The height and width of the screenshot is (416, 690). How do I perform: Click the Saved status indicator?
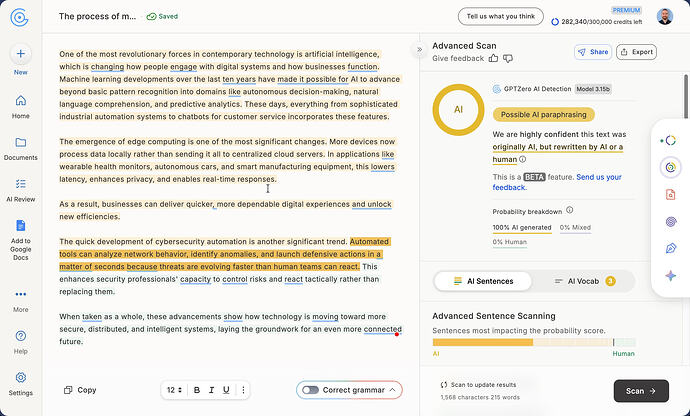coord(162,17)
